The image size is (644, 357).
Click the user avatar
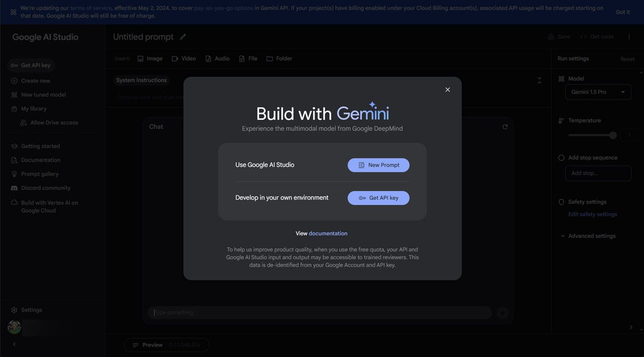point(14,327)
